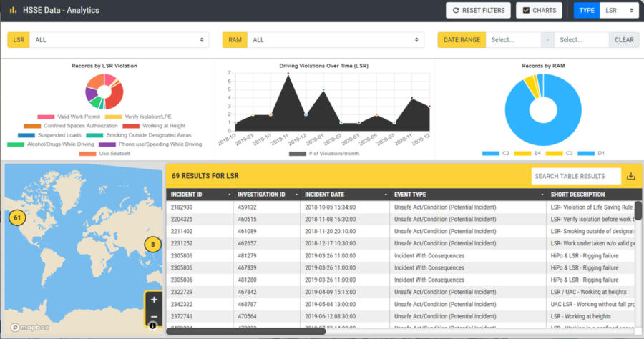Download table results with export icon

pos(630,176)
